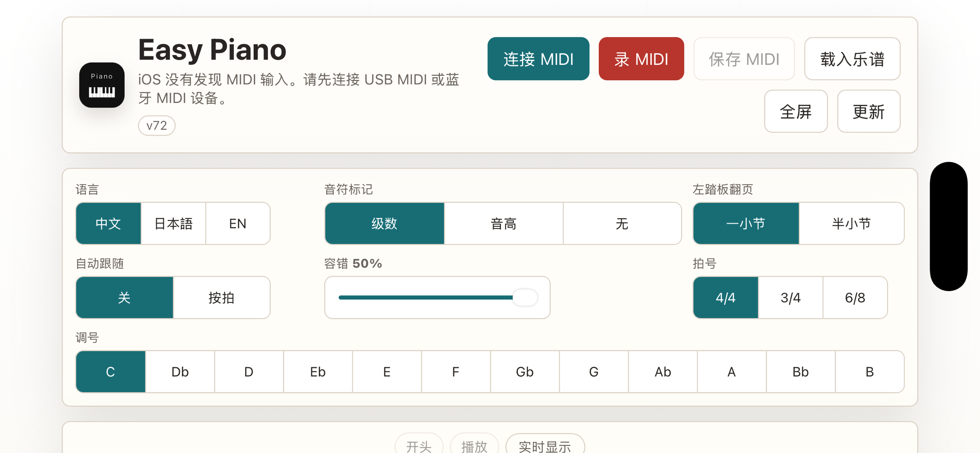Image resolution: width=980 pixels, height=453 pixels.
Task: Select 音高 note marking
Action: coord(503,224)
